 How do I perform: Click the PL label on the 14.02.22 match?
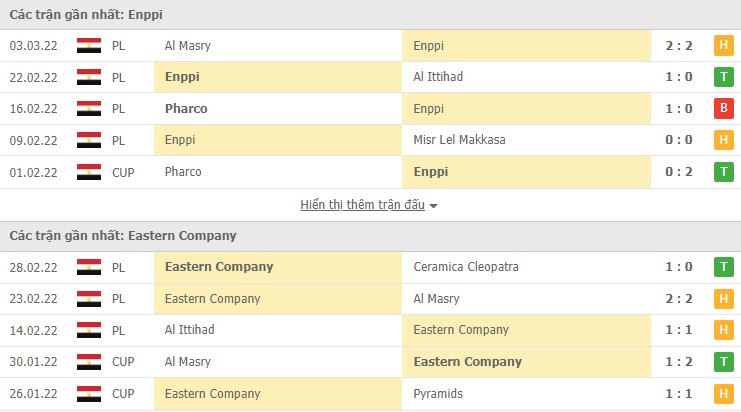[120, 330]
